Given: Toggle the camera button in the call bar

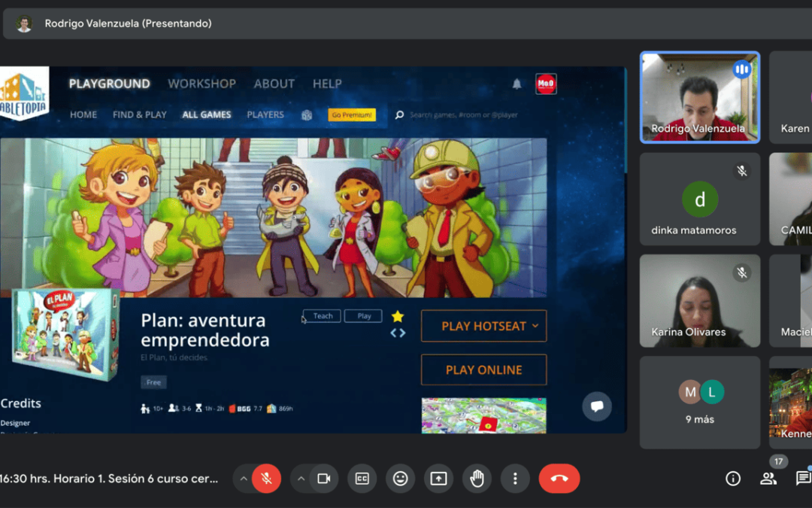Looking at the screenshot, I should pyautogui.click(x=324, y=479).
